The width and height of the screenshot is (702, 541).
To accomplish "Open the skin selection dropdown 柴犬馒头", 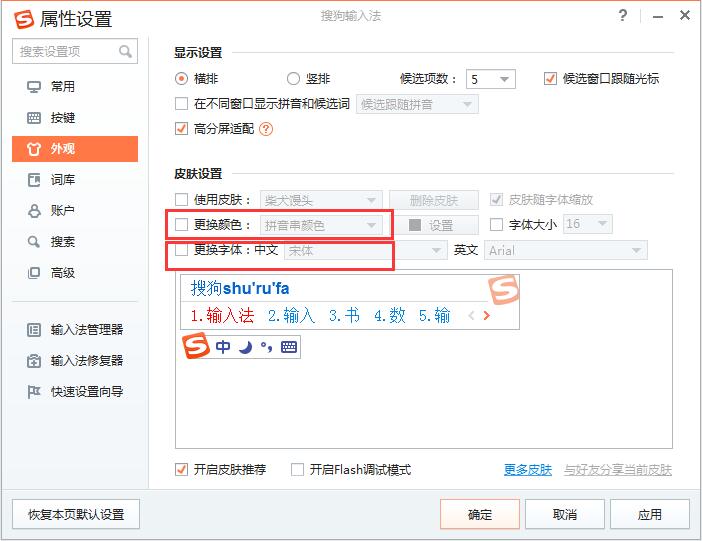I will click(x=321, y=200).
